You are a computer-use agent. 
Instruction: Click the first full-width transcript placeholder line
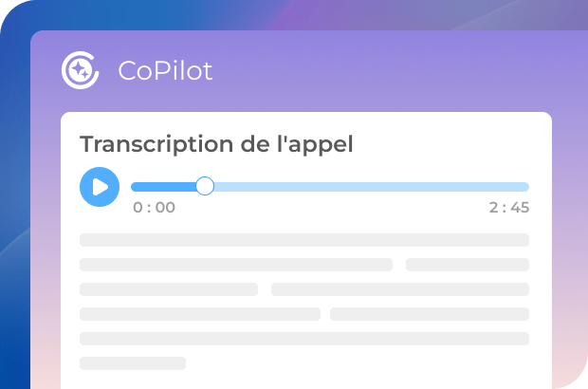[303, 240]
